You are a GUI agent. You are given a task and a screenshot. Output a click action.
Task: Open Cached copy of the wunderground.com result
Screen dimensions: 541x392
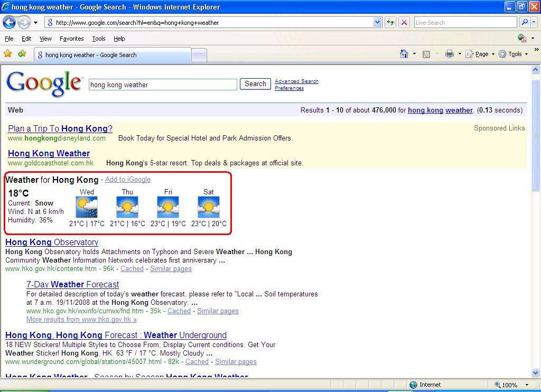click(197, 362)
